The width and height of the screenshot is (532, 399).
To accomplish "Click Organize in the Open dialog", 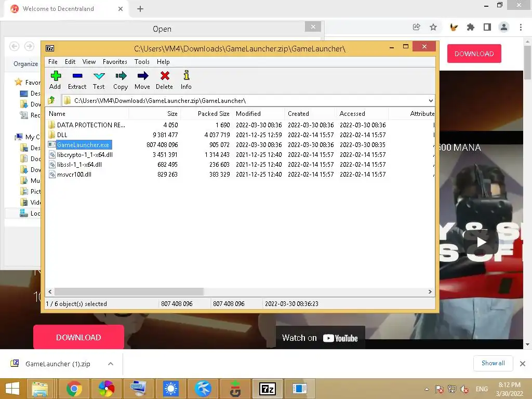I will point(26,64).
